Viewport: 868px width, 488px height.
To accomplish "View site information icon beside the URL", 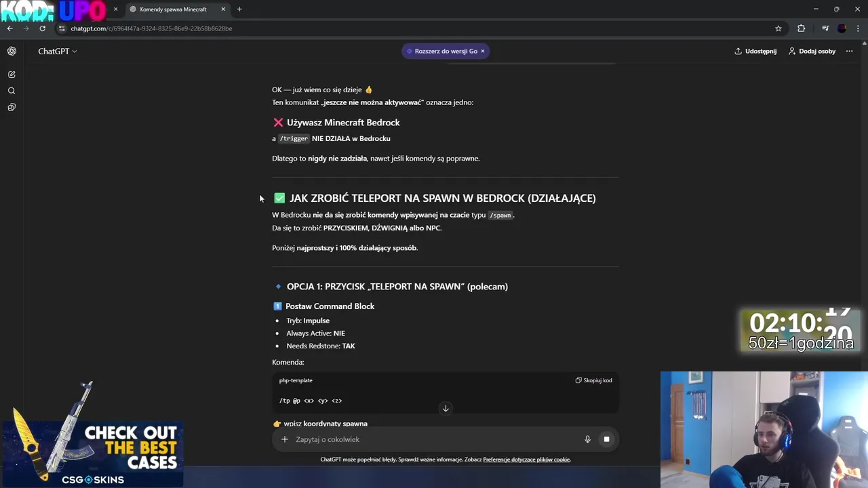I will tap(62, 28).
